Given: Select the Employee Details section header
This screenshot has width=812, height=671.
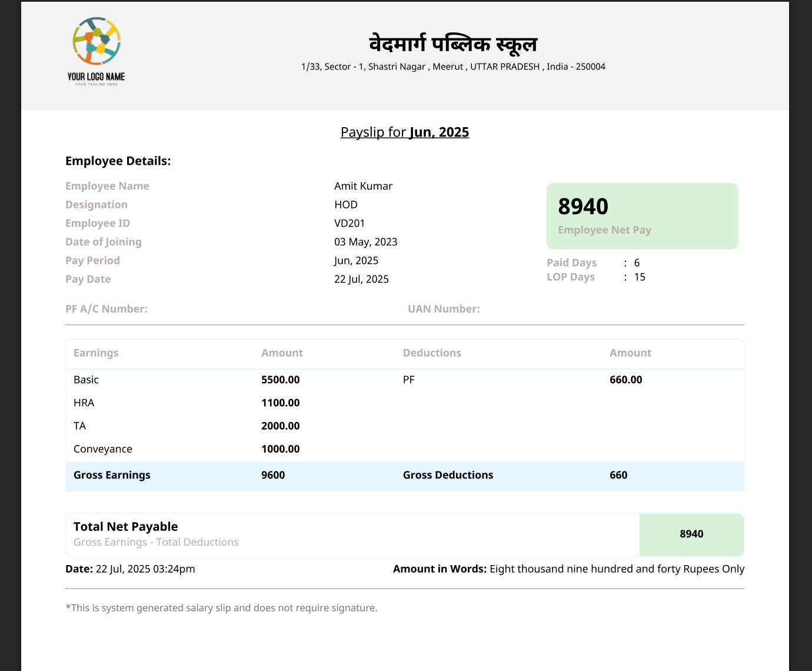Looking at the screenshot, I should [118, 161].
